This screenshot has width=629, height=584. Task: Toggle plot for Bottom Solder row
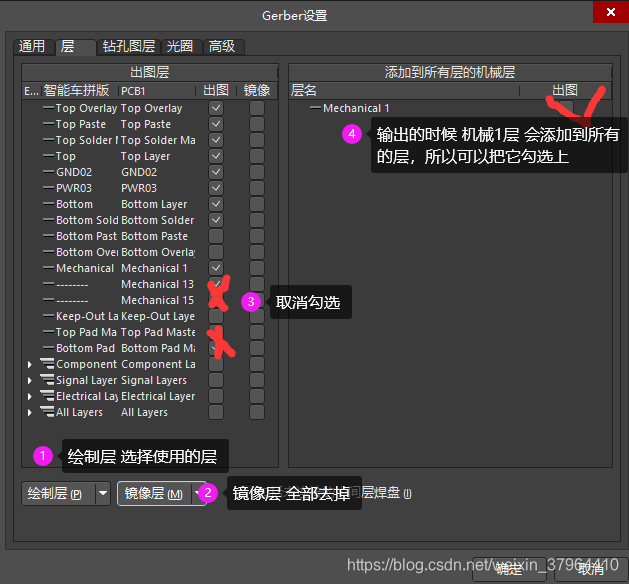coord(216,220)
